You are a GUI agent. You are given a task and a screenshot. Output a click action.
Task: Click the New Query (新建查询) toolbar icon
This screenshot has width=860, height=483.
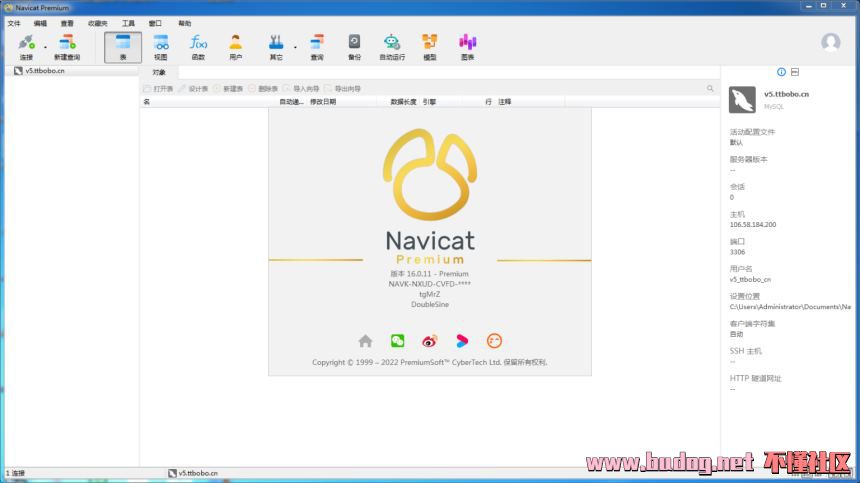click(67, 47)
